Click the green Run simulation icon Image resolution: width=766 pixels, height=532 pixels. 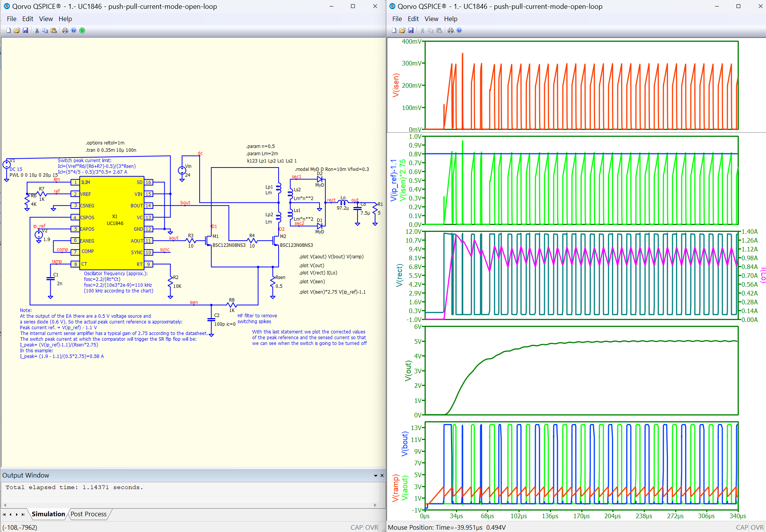(82, 31)
